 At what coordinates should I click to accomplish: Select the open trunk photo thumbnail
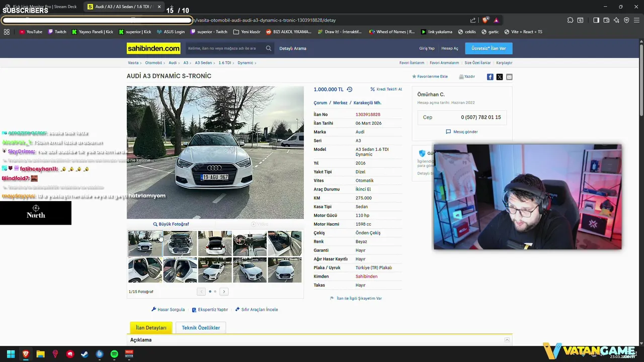[215, 243]
